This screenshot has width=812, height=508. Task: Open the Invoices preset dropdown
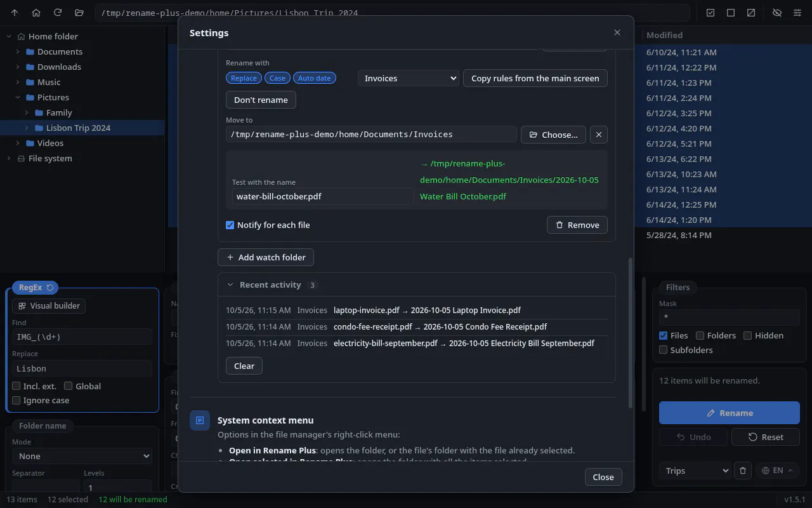tap(409, 78)
